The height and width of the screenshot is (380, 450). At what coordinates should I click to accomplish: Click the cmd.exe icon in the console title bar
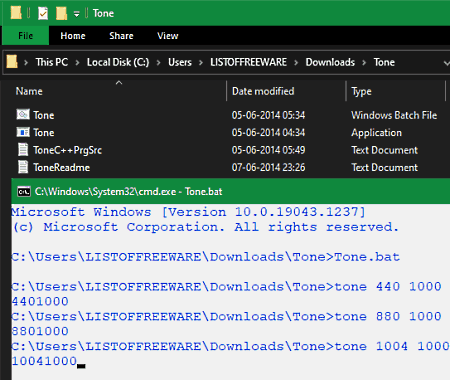tap(24, 192)
